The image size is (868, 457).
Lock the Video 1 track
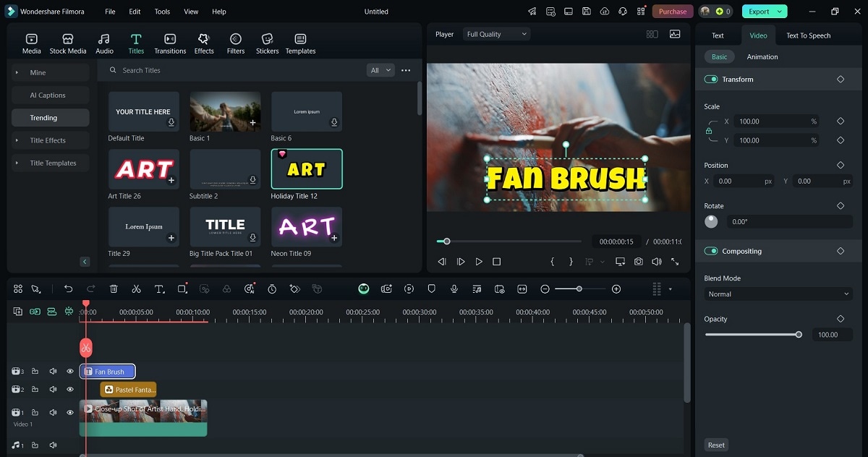tap(35, 412)
